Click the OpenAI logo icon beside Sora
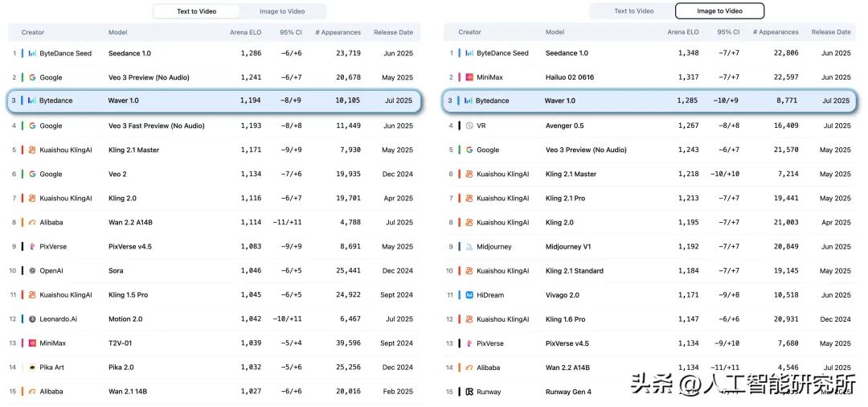This screenshot has width=868, height=407. click(32, 271)
